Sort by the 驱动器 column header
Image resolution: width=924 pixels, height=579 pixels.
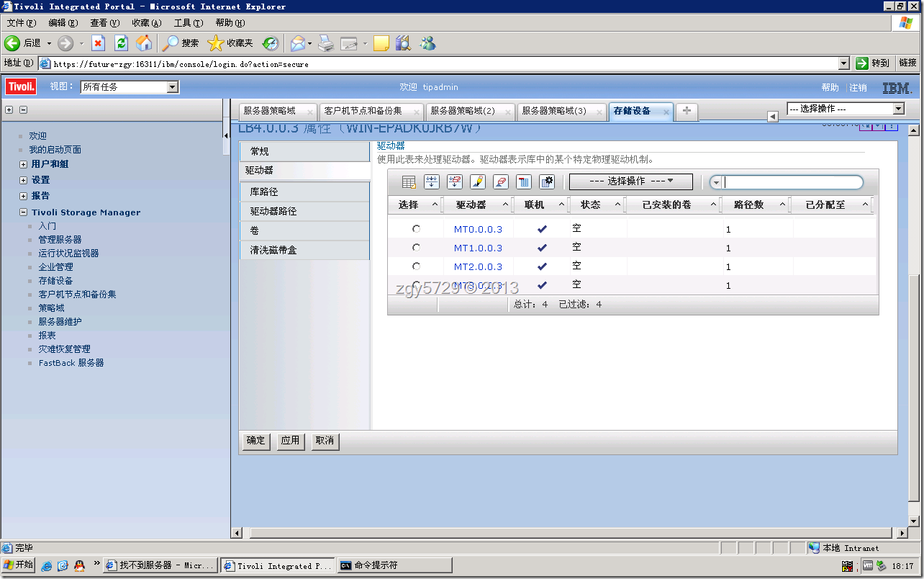pyautogui.click(x=471, y=205)
